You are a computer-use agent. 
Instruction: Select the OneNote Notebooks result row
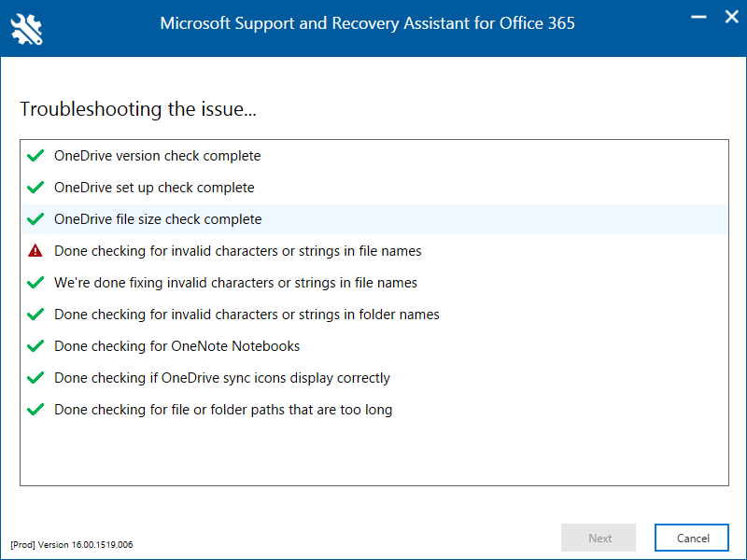tap(177, 346)
